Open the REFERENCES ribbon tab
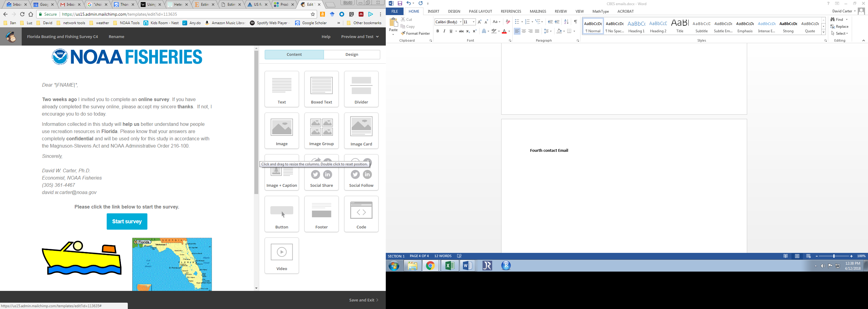The image size is (868, 309). 511,11
